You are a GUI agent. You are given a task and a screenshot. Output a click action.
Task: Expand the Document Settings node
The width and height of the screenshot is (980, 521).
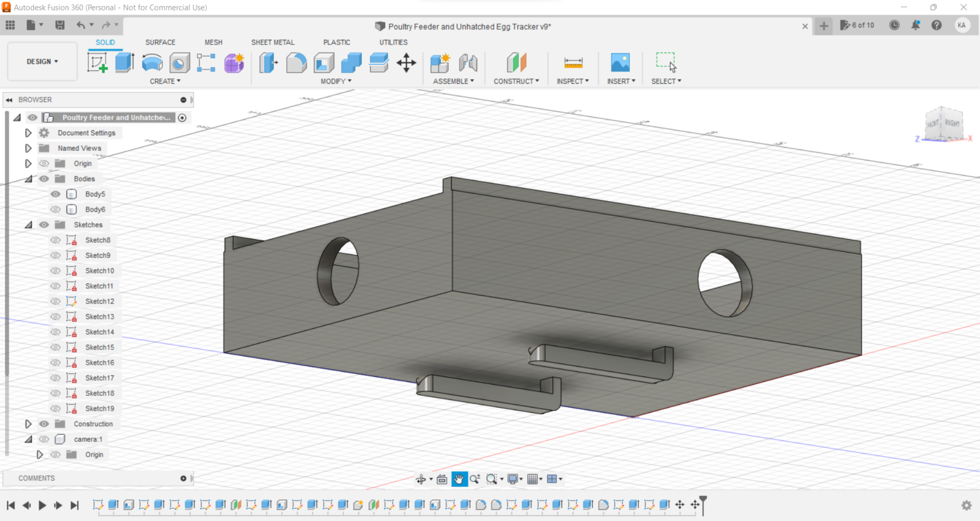pyautogui.click(x=28, y=133)
